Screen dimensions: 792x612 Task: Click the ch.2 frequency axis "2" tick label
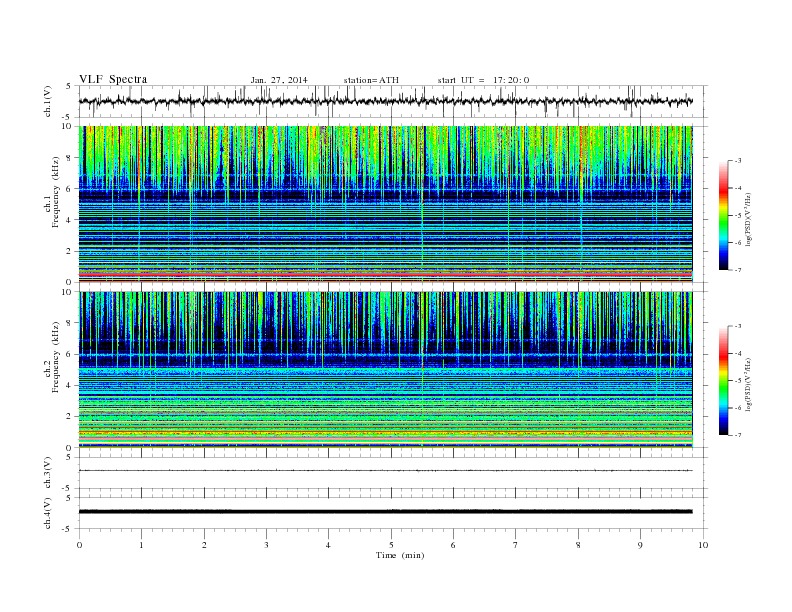69,416
